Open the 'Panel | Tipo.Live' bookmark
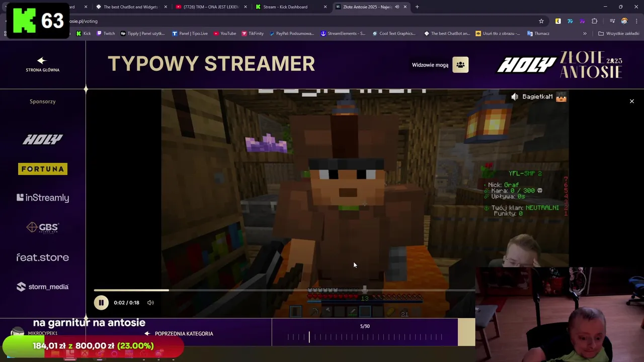 (190, 34)
